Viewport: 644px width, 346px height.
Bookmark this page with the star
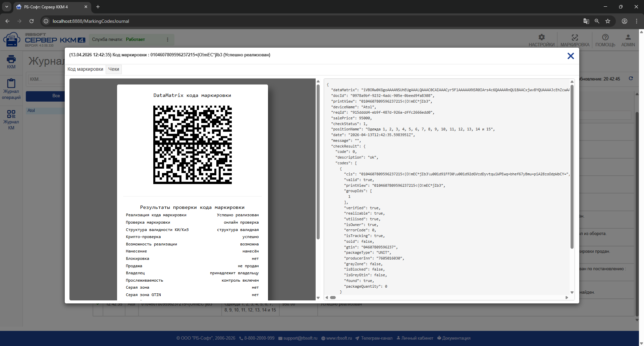[x=608, y=21]
